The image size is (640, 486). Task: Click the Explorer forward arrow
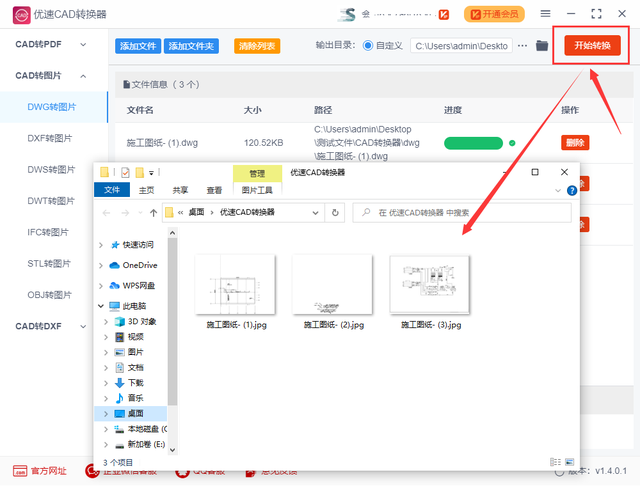point(125,213)
